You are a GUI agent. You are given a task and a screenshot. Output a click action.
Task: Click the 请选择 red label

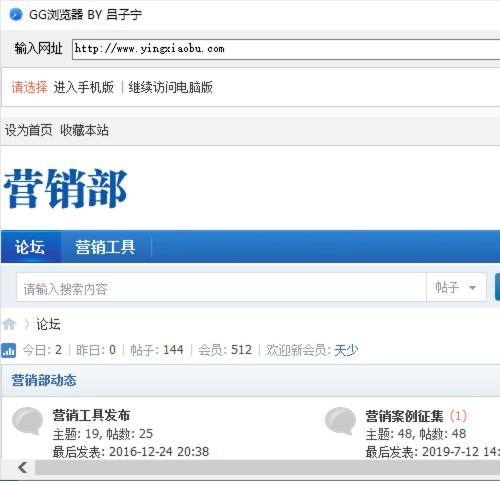pos(29,87)
